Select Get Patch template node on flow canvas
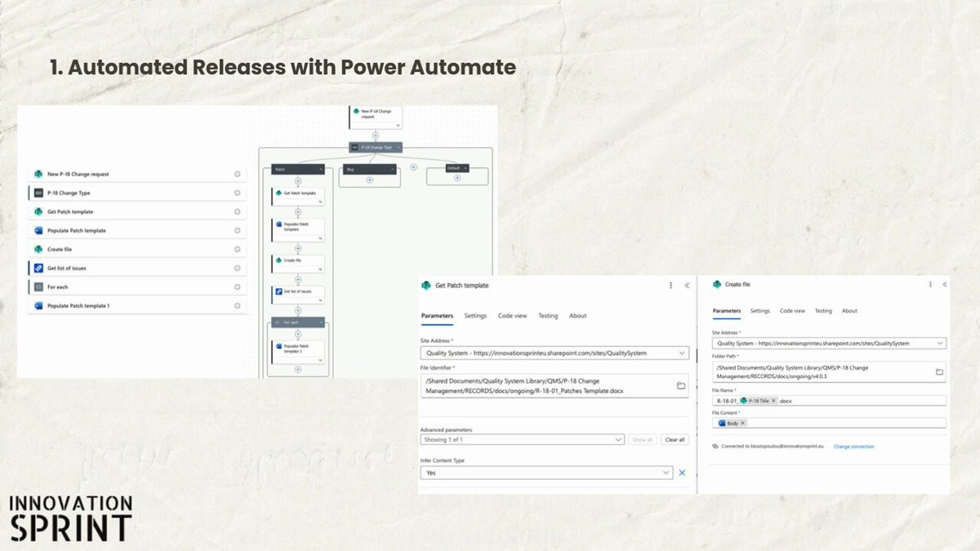 (298, 196)
